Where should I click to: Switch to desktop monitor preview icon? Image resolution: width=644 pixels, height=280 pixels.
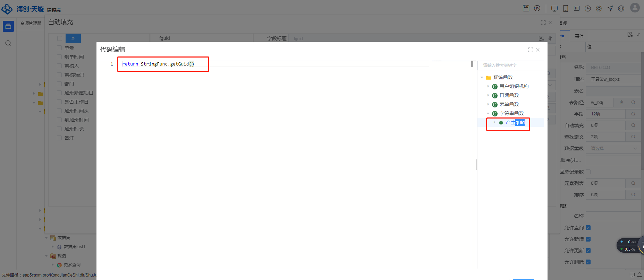coord(554,9)
